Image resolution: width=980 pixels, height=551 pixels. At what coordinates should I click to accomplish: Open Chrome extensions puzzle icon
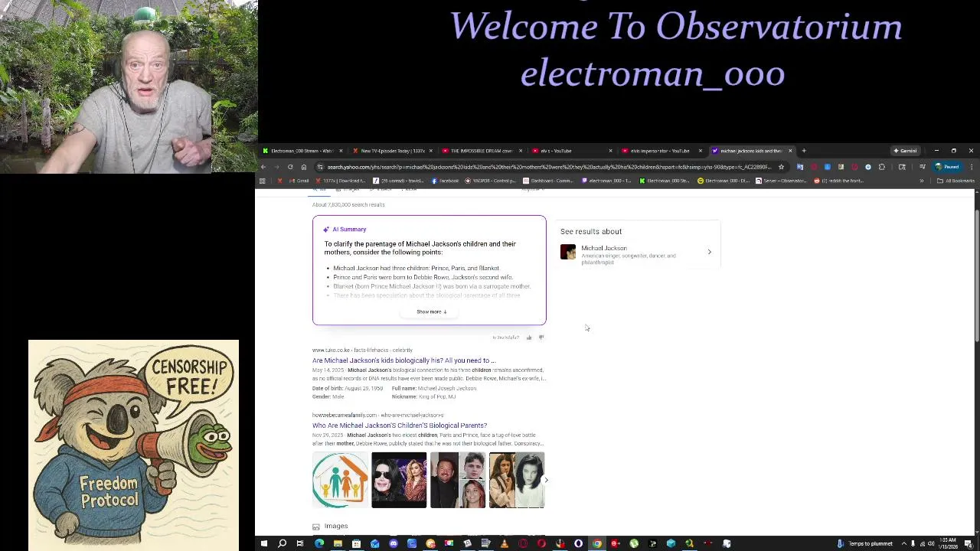click(x=881, y=167)
